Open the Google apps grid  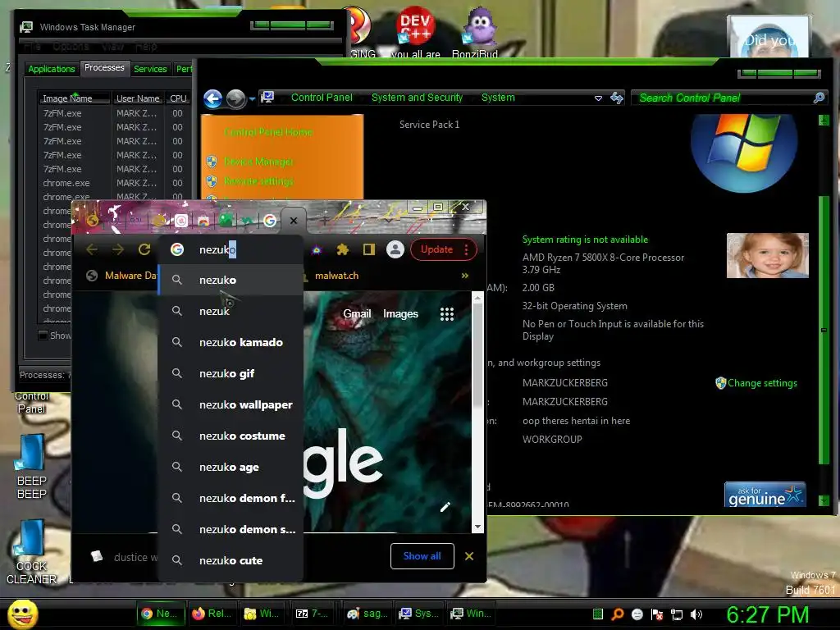(447, 314)
